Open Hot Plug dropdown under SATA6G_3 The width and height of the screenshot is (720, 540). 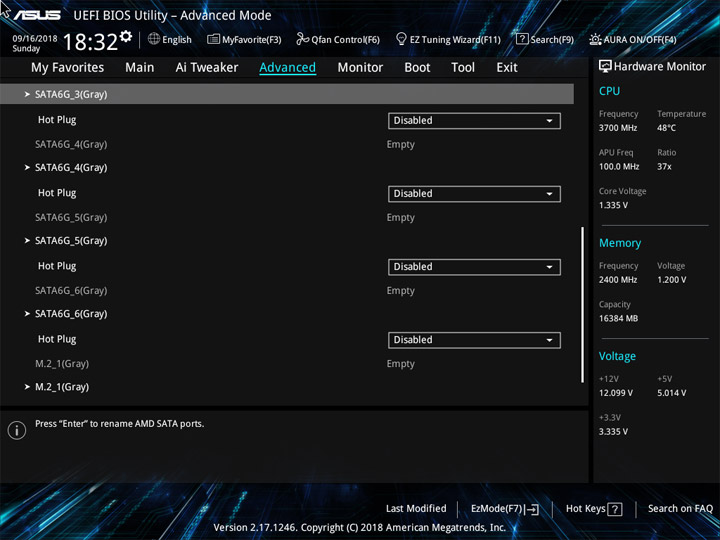[x=474, y=121]
